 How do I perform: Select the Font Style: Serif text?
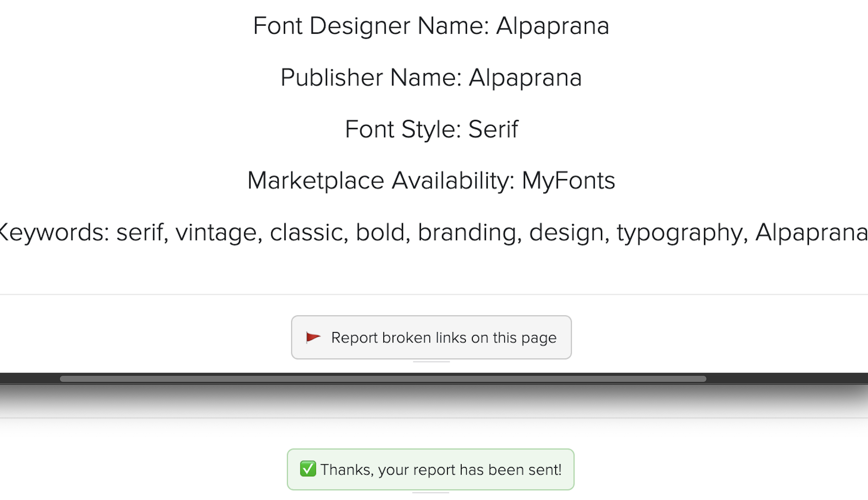[x=431, y=129]
